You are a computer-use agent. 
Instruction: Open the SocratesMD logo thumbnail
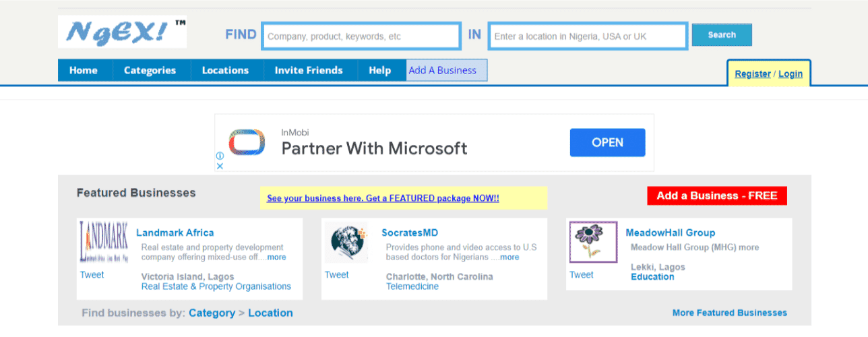(346, 243)
